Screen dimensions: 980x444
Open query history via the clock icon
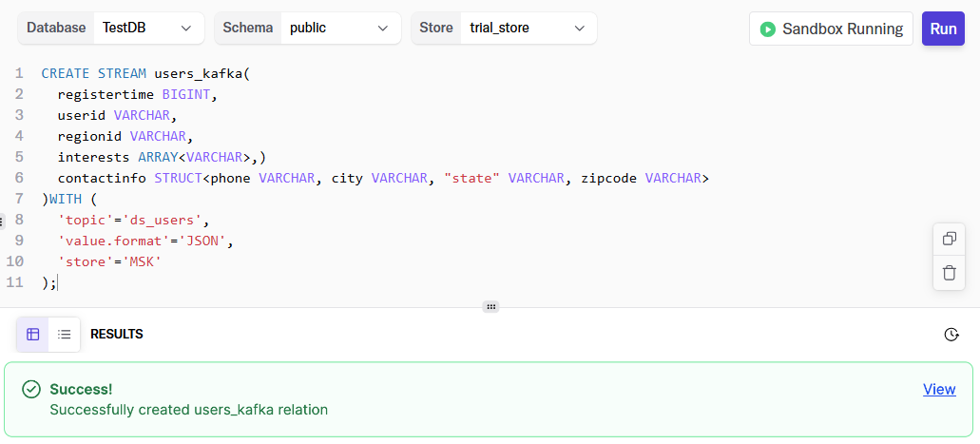tap(951, 335)
